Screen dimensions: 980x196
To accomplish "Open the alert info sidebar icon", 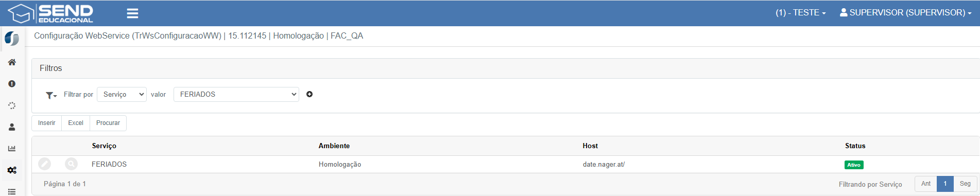I will coord(12,84).
